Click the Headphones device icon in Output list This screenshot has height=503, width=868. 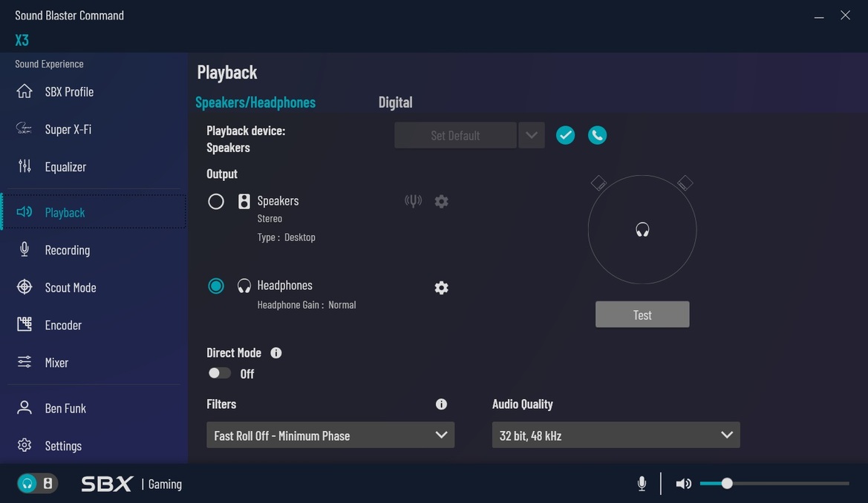coord(244,286)
